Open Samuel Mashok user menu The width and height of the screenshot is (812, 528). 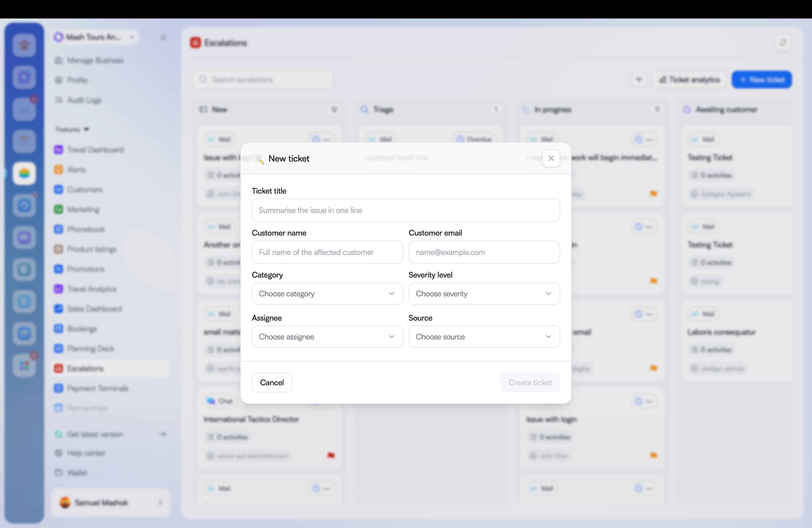coord(110,502)
